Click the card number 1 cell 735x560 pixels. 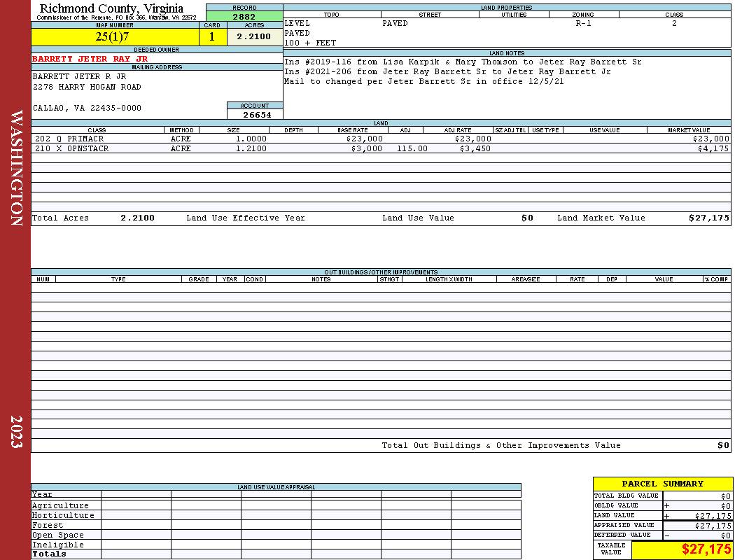212,36
